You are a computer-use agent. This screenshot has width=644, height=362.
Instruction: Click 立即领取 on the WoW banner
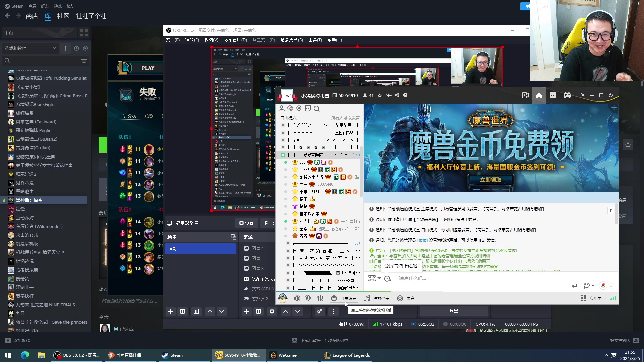(x=491, y=180)
